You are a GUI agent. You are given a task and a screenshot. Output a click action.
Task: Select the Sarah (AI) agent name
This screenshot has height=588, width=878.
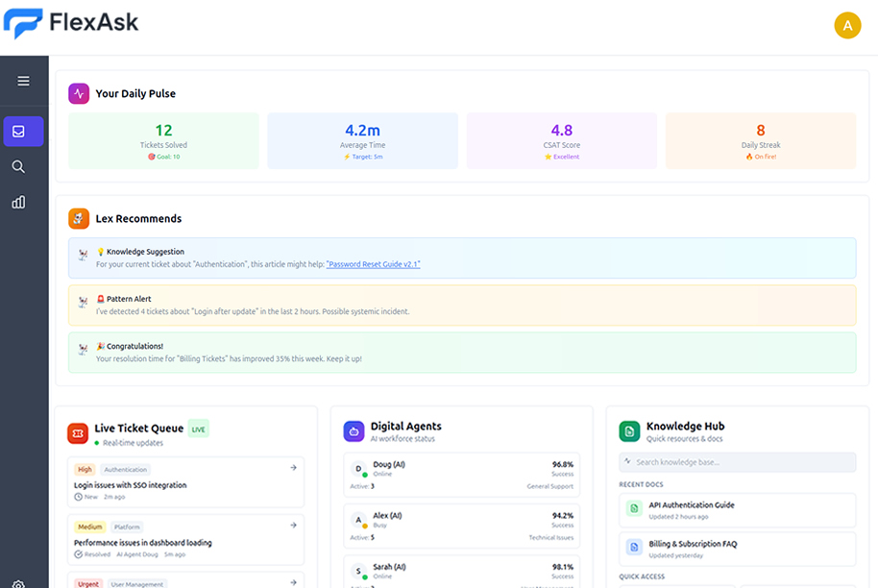[x=389, y=567]
